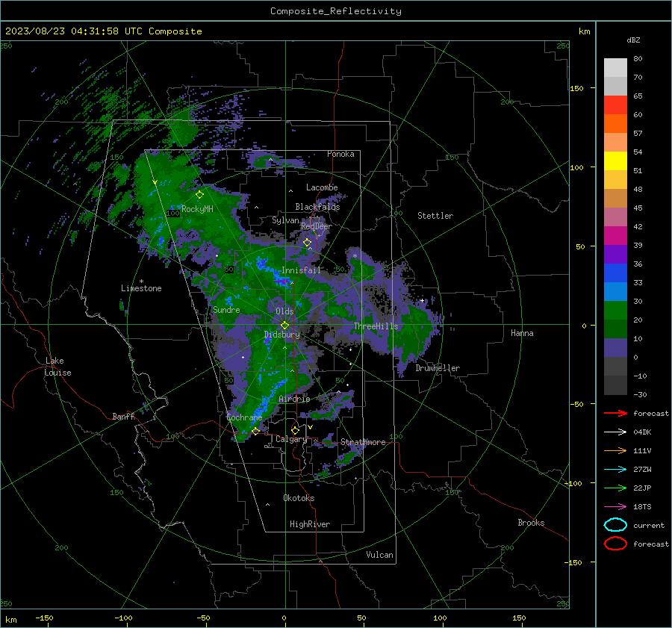Viewport: 672px width, 628px height.
Task: Click the ThreeHills city label
Action: [x=376, y=326]
